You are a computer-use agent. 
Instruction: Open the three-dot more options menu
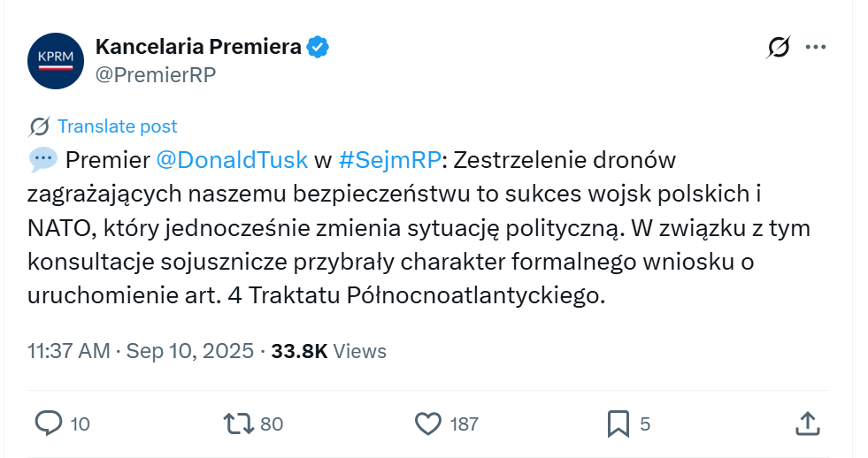(x=815, y=48)
